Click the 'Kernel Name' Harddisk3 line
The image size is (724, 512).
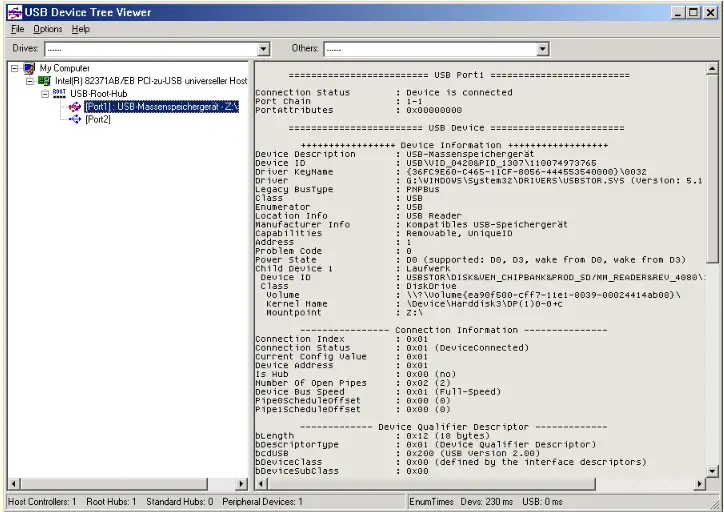(x=414, y=304)
